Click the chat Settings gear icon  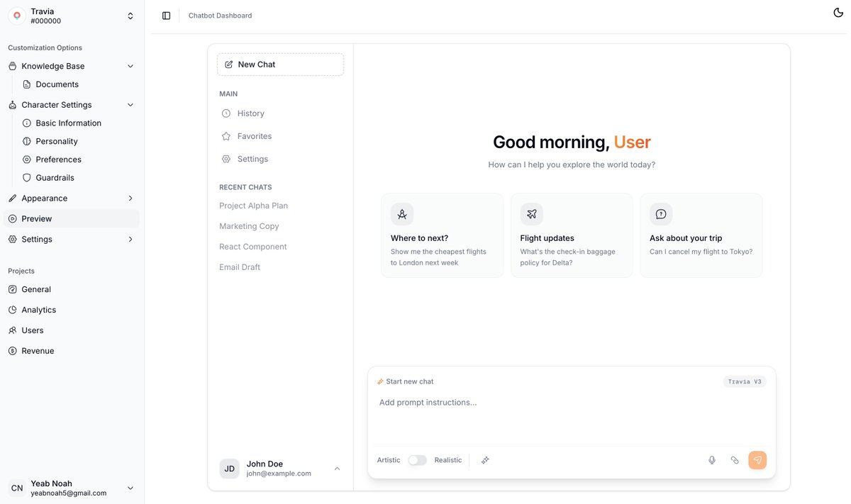pos(226,159)
